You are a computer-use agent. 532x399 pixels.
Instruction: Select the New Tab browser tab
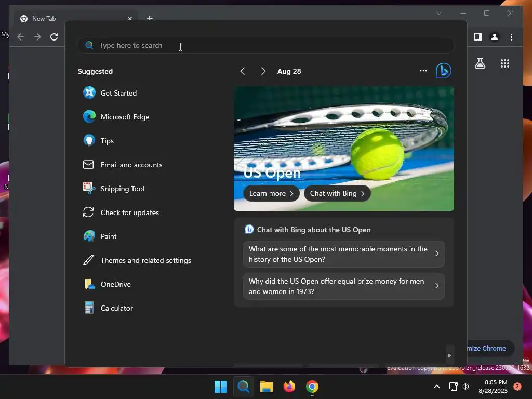75,18
